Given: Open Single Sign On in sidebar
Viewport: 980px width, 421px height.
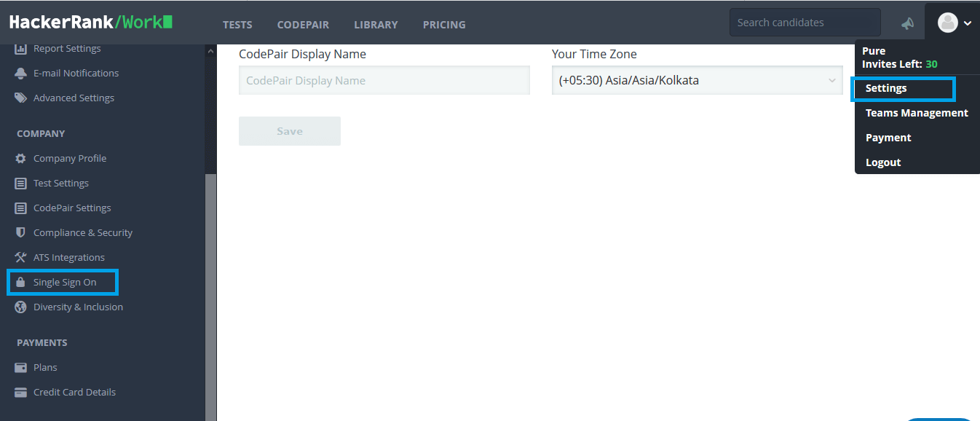Looking at the screenshot, I should 65,283.
